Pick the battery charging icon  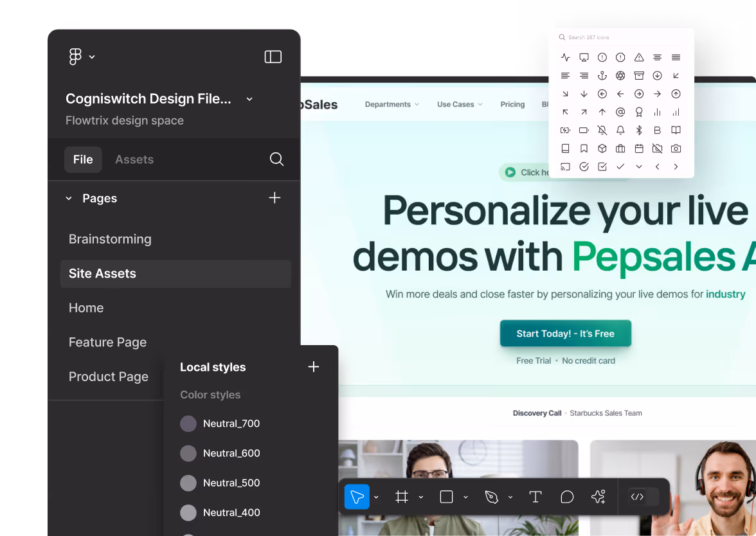566,130
